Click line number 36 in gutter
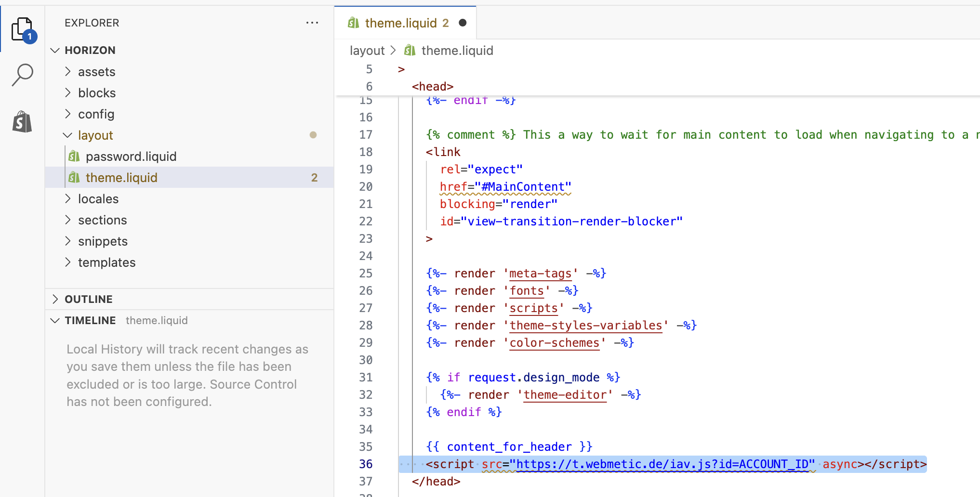Screen dimensions: 980x497 [366, 464]
